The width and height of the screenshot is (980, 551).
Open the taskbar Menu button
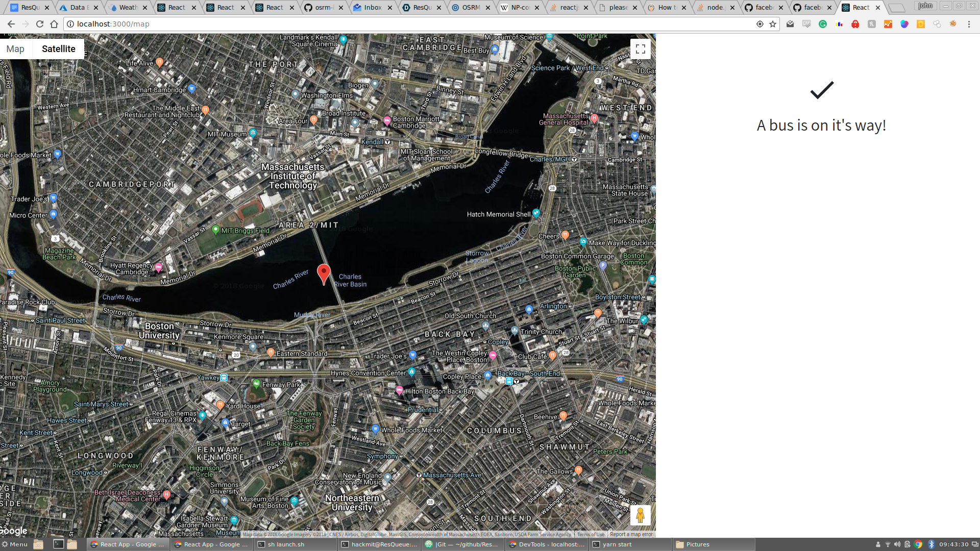tap(14, 544)
